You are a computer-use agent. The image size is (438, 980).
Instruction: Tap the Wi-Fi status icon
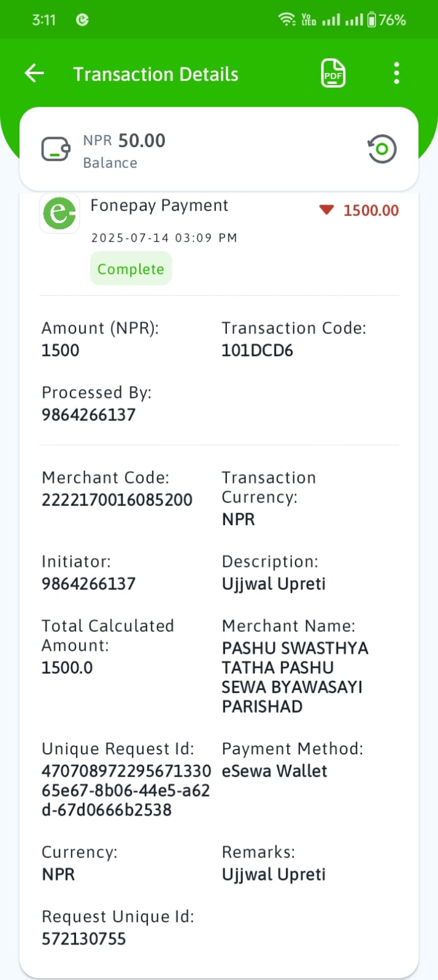286,20
